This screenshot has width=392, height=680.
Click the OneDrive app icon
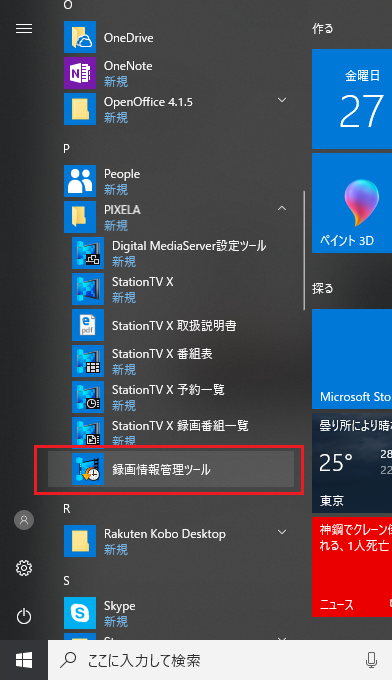80,37
